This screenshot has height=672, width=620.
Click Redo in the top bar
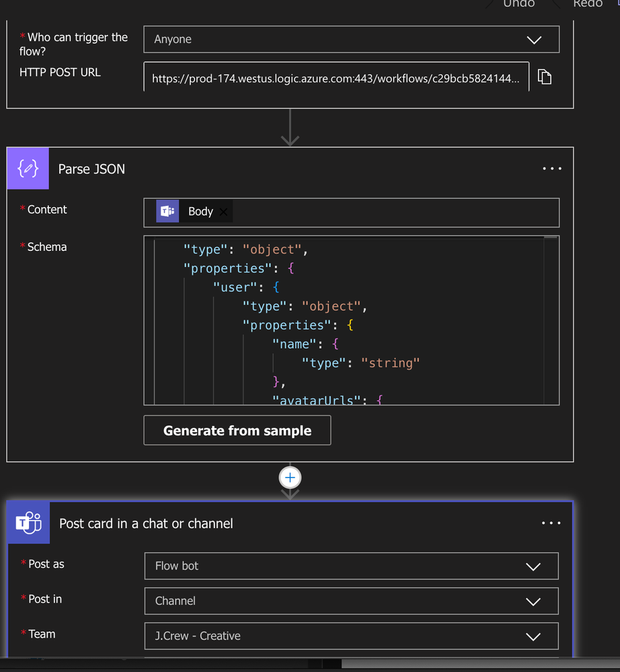point(588,3)
